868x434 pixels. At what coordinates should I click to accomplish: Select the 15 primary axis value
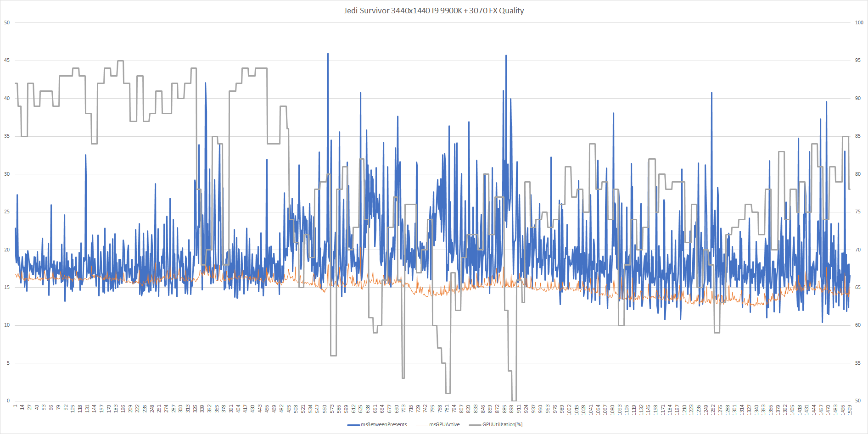point(7,288)
